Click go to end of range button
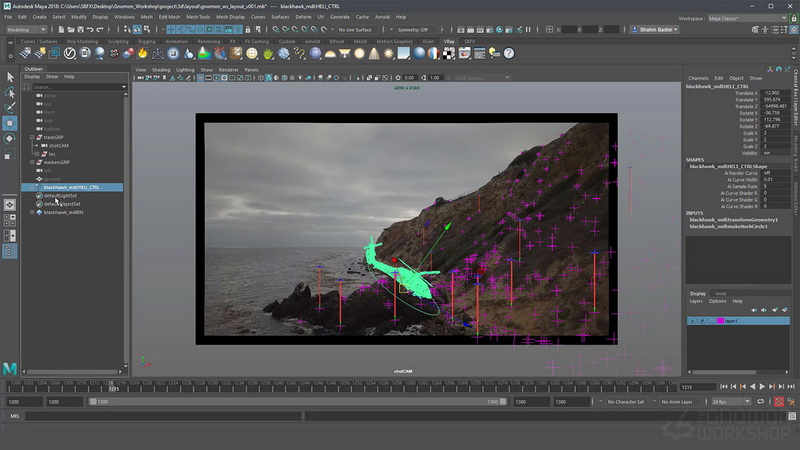 pyautogui.click(x=791, y=387)
